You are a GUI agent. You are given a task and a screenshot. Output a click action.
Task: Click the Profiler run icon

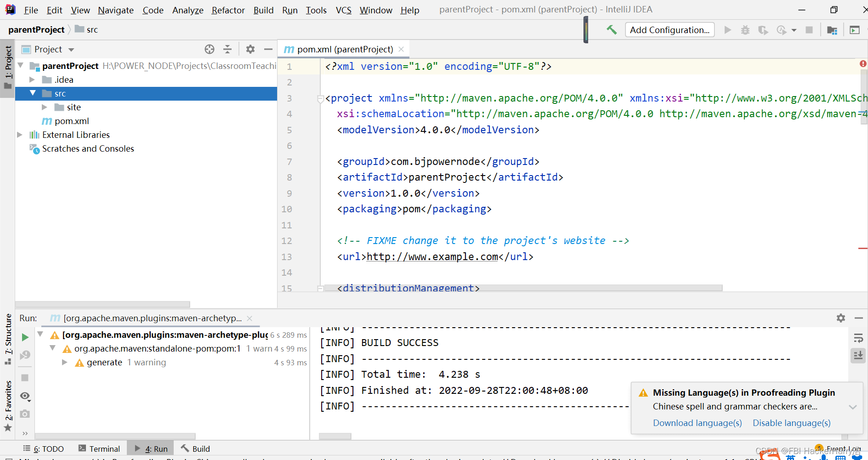coord(781,30)
